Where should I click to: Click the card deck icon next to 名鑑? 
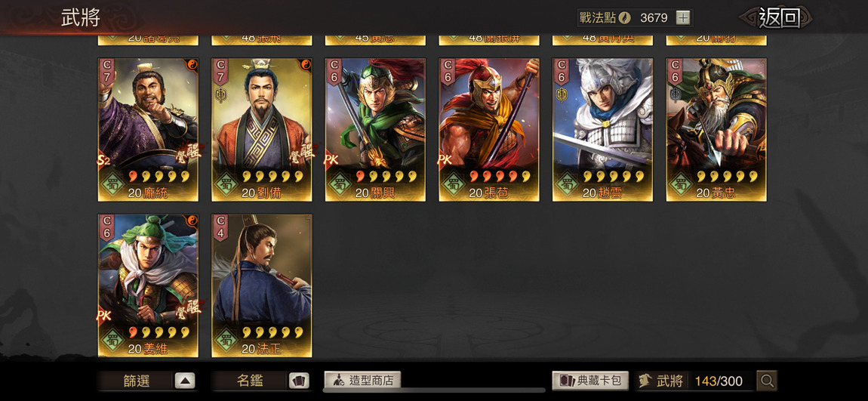pyautogui.click(x=298, y=381)
